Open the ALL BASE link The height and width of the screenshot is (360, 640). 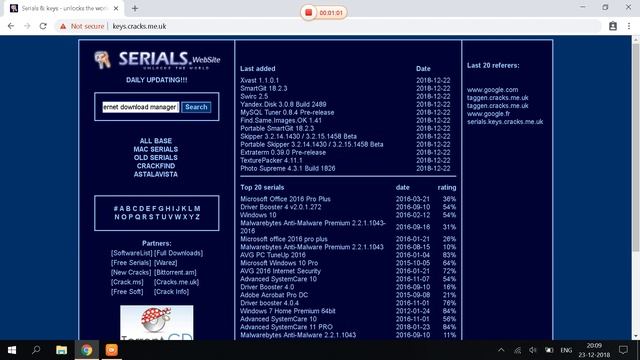(156, 141)
